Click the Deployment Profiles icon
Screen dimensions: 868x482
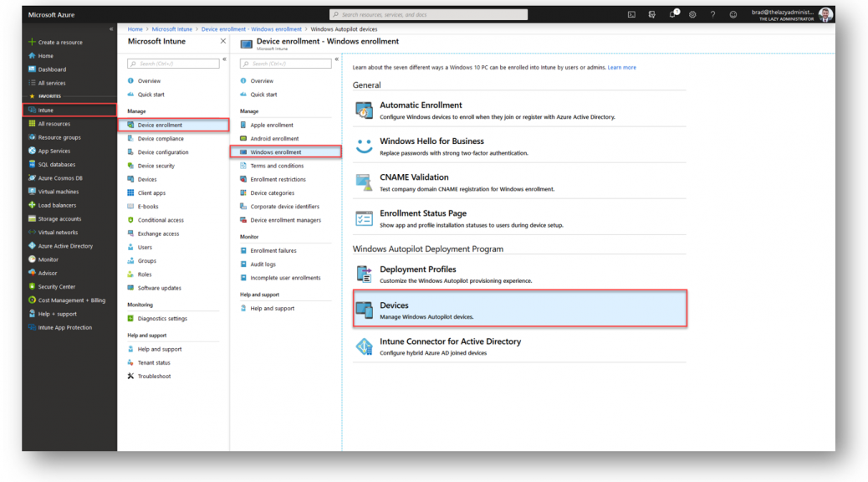pos(365,274)
